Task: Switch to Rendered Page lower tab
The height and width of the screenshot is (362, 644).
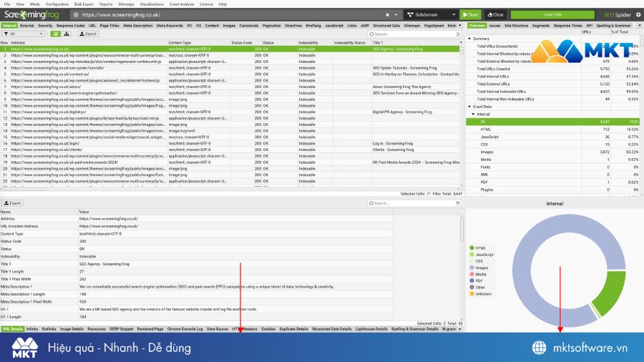Action: coord(150,329)
